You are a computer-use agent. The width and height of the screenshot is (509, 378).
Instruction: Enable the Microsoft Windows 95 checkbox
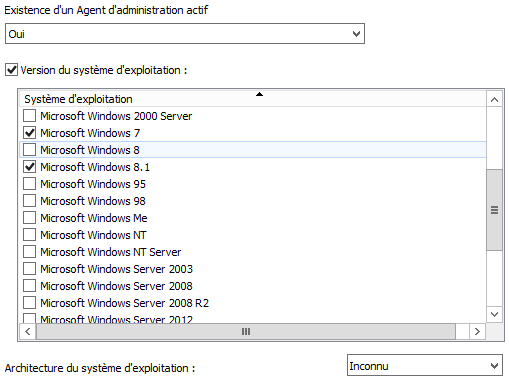pos(29,184)
